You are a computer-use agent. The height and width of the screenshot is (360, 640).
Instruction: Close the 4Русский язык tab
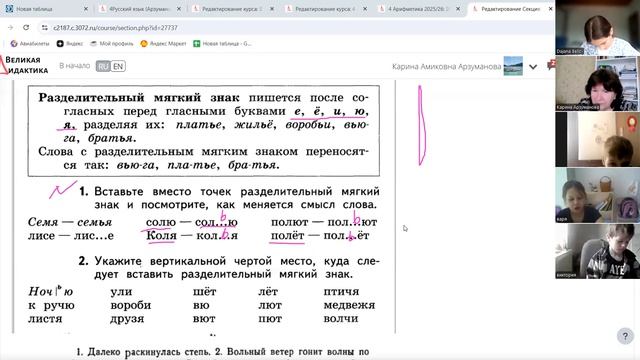179,9
